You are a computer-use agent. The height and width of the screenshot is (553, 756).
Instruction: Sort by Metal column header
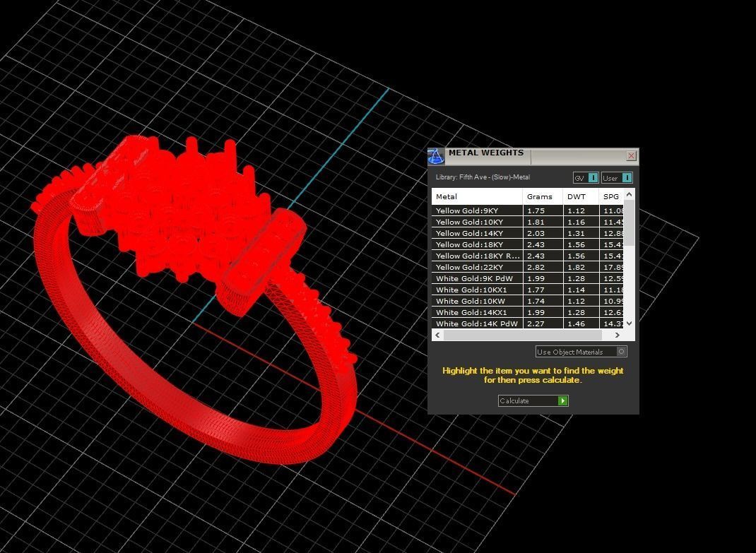tap(477, 197)
